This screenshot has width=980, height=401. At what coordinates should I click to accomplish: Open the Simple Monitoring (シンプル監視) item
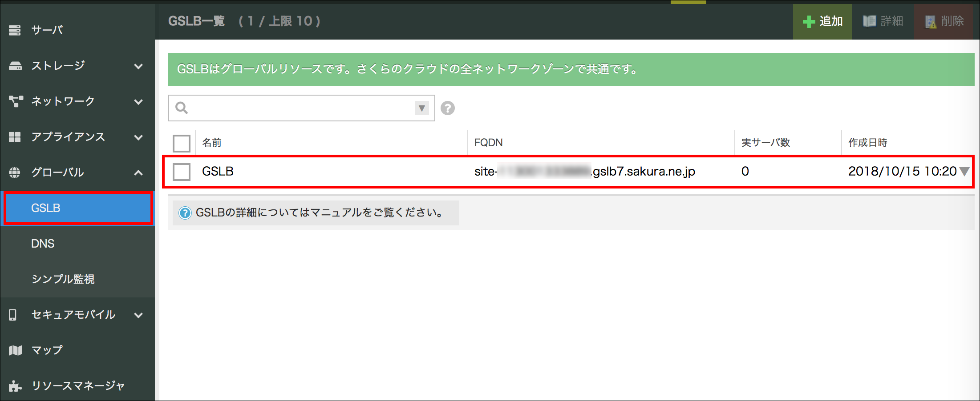[63, 279]
